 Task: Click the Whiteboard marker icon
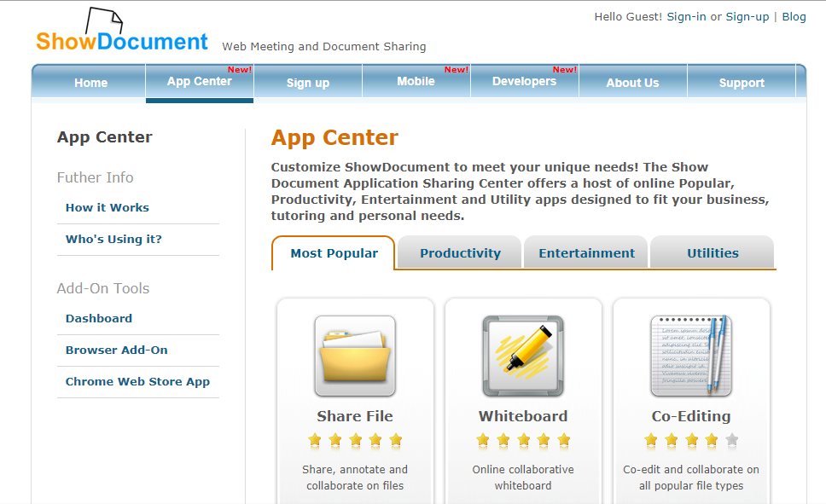522,356
